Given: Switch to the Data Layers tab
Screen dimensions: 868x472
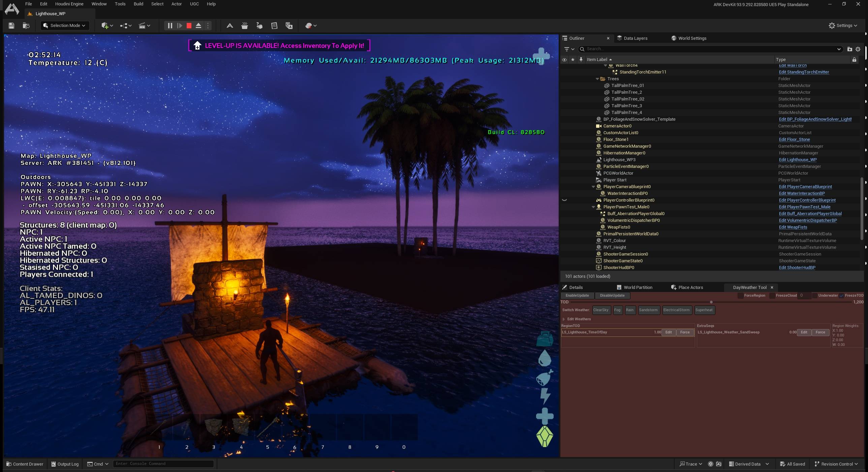Looking at the screenshot, I should click(x=632, y=38).
